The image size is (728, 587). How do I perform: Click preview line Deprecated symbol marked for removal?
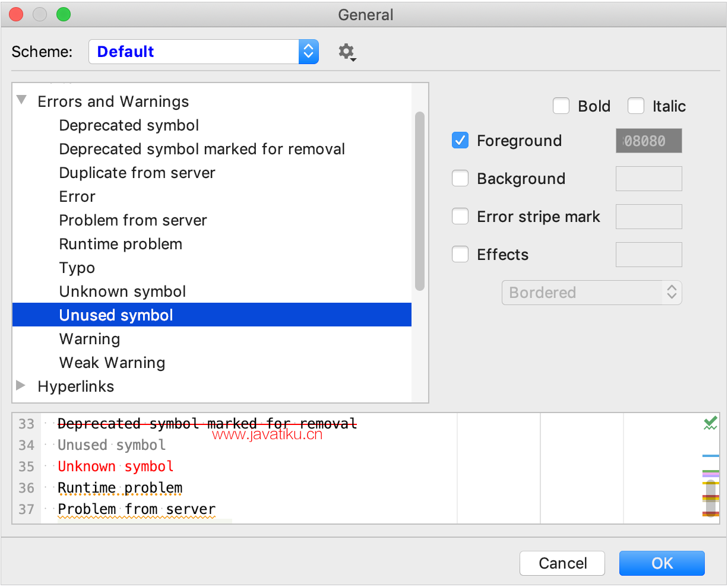coord(207,424)
